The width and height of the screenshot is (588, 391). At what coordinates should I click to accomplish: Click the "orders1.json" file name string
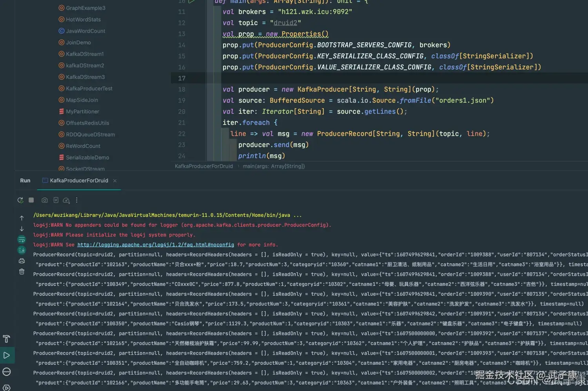pyautogui.click(x=463, y=100)
